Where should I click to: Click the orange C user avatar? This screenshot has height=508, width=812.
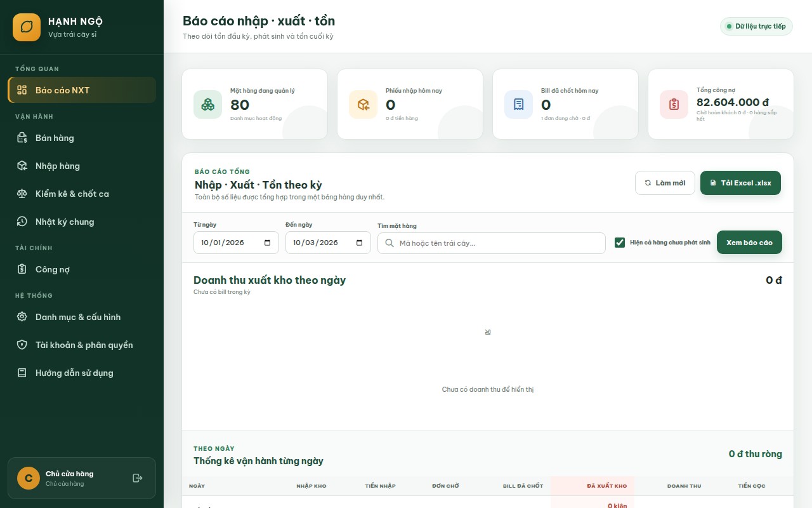tap(29, 478)
